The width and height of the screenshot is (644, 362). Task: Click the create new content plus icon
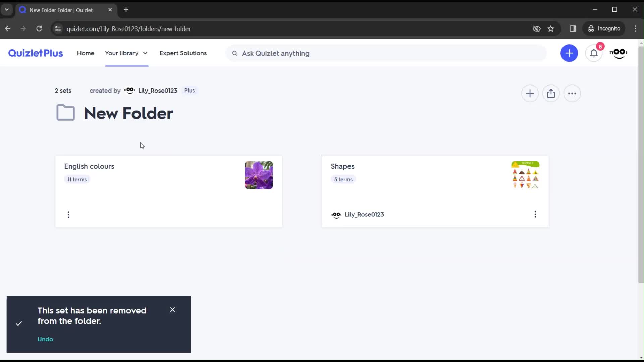pyautogui.click(x=569, y=53)
